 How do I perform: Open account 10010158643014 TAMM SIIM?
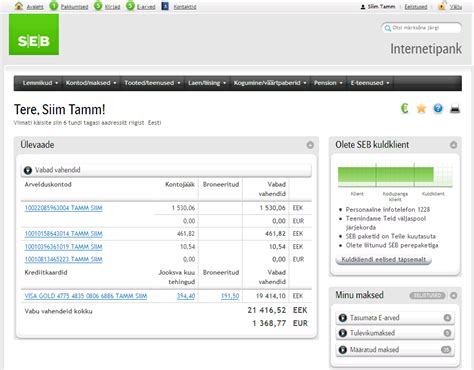coord(63,234)
